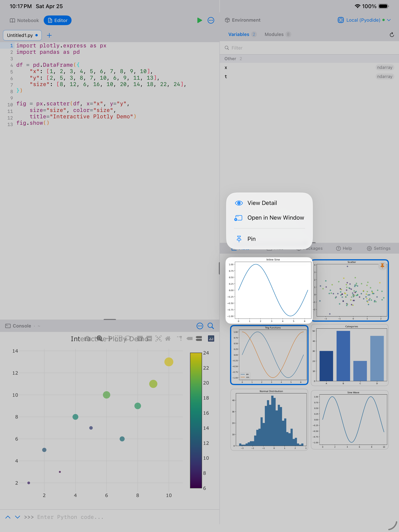Refresh the Environment variables list
The height and width of the screenshot is (532, 399).
(392, 35)
